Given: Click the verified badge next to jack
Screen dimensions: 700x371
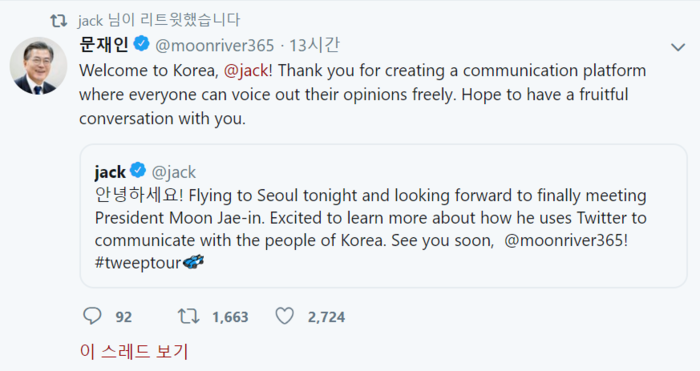Looking at the screenshot, I should (138, 170).
